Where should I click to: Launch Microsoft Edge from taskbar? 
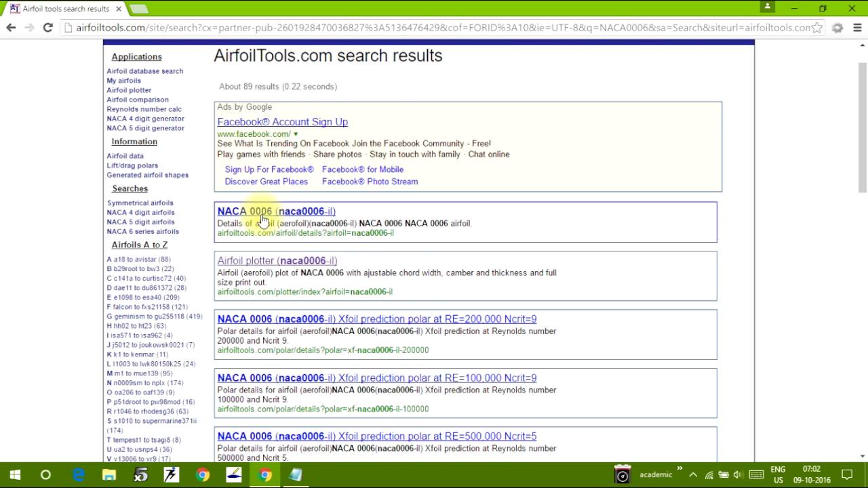[x=79, y=475]
